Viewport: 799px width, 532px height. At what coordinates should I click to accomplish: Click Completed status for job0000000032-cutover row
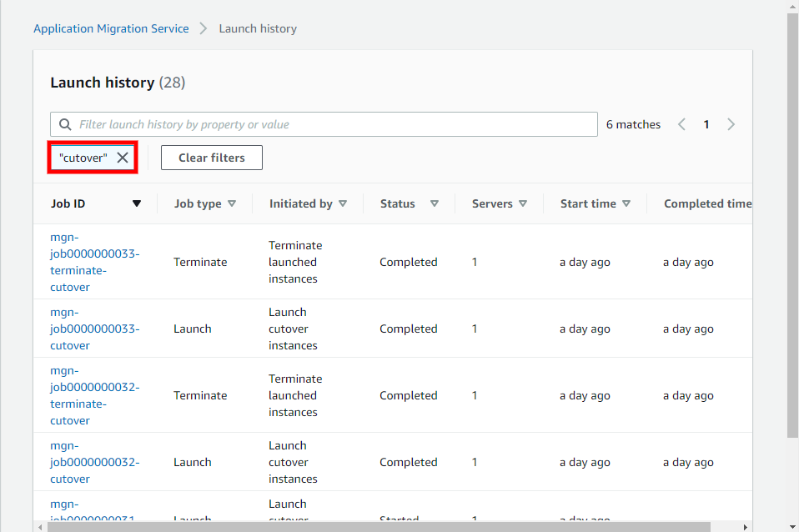[x=408, y=462]
